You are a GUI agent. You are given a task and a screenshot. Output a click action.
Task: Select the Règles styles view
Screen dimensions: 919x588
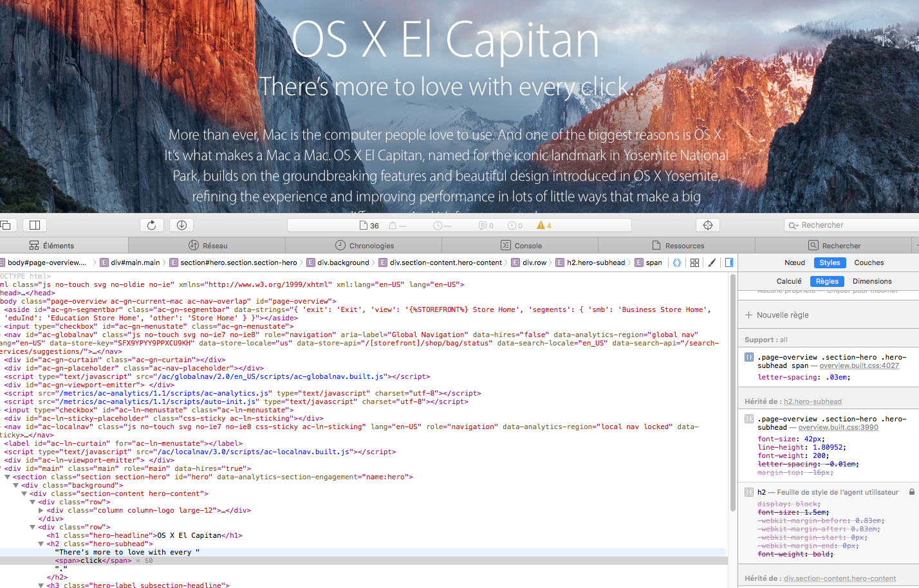(x=827, y=281)
